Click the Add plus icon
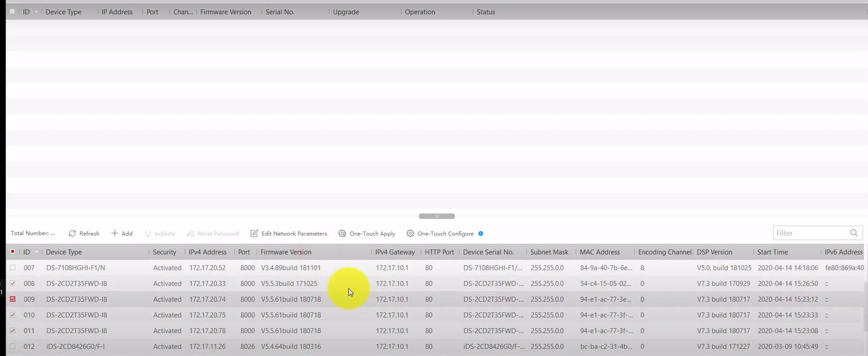Viewport: 868px width, 356px height. [x=114, y=233]
